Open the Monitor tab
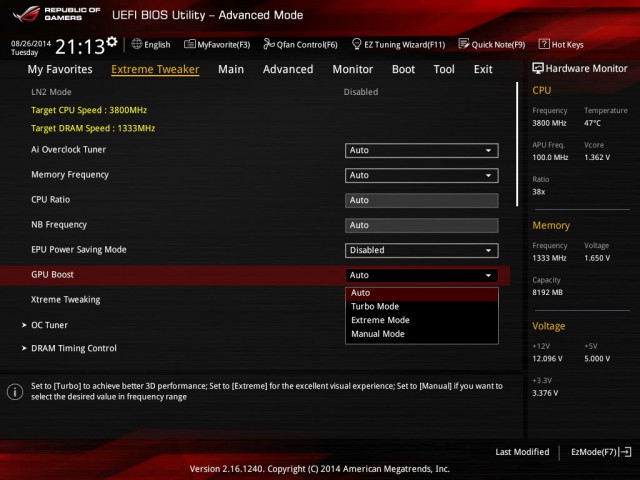Screen dimensions: 640x480 click(x=353, y=69)
